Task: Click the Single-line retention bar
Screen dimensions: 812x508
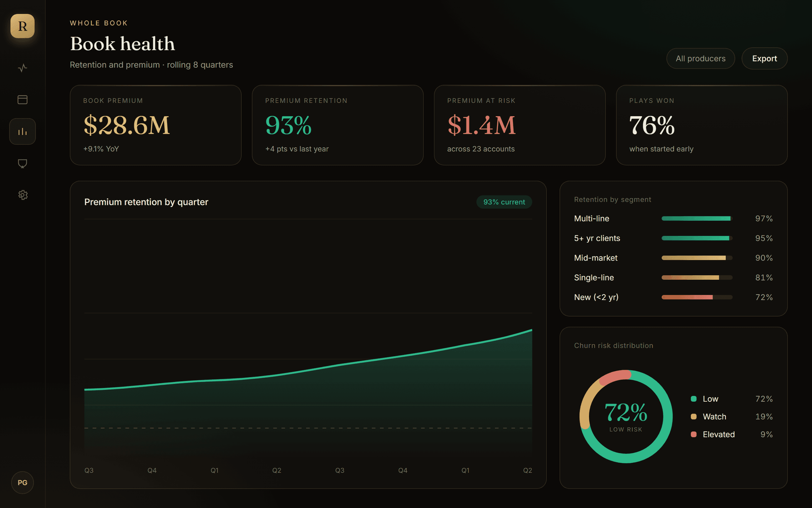Action: click(x=697, y=277)
